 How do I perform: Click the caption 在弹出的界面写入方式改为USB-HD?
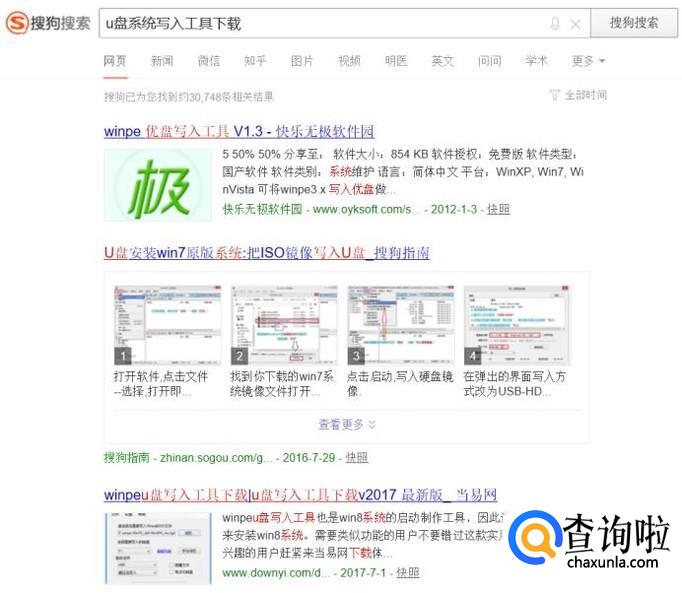coord(515,384)
